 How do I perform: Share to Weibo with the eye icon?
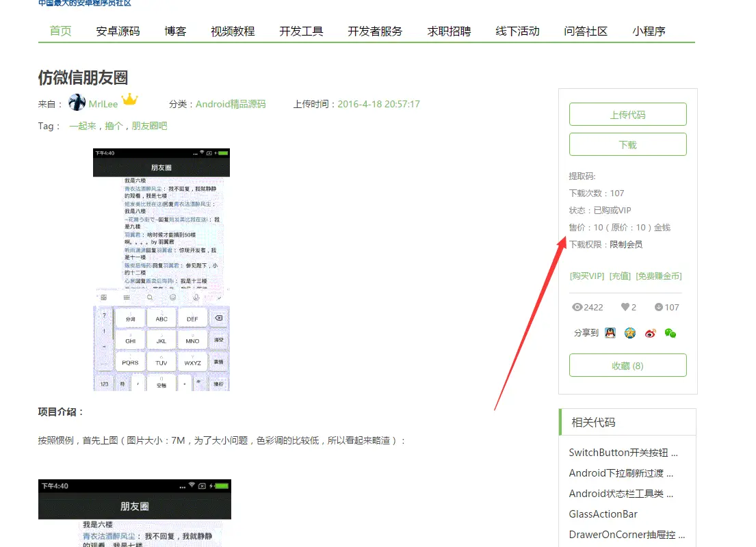tap(650, 333)
